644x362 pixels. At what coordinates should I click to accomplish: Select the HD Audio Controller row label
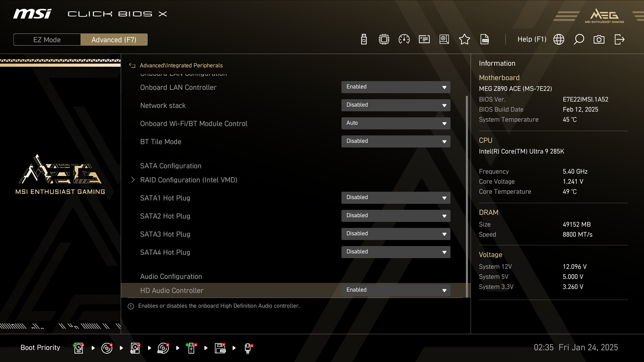point(172,291)
